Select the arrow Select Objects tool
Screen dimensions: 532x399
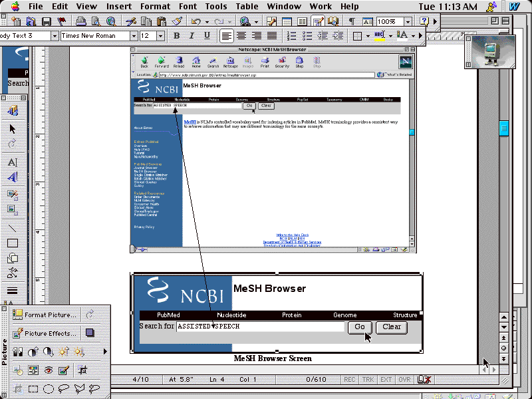tap(13, 129)
